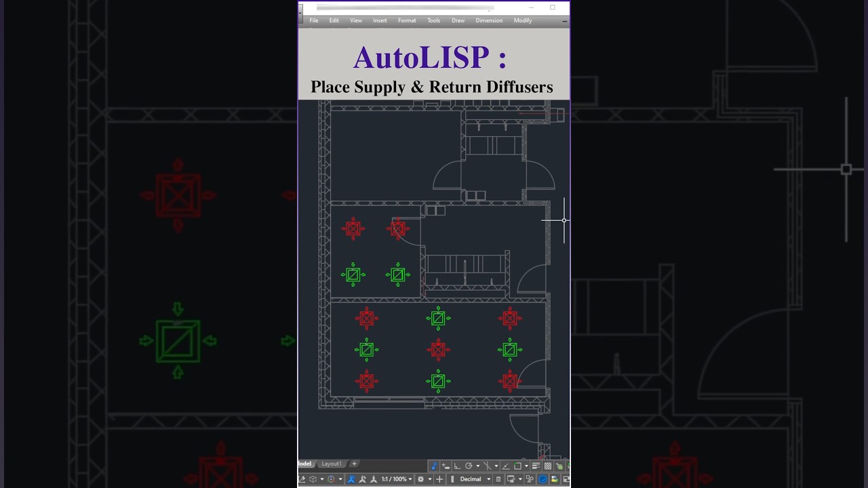
Task: Open the Edit menu
Action: click(x=334, y=20)
